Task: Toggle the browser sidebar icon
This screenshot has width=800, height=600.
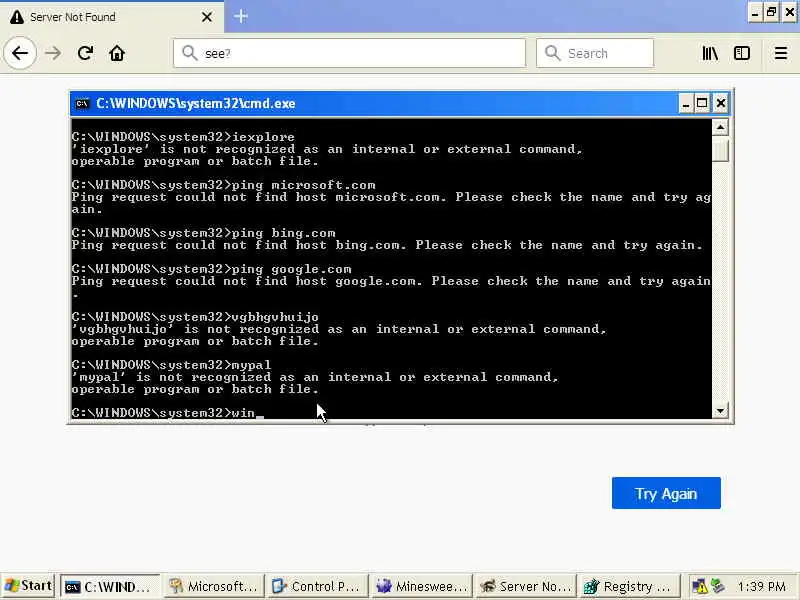Action: tap(742, 53)
